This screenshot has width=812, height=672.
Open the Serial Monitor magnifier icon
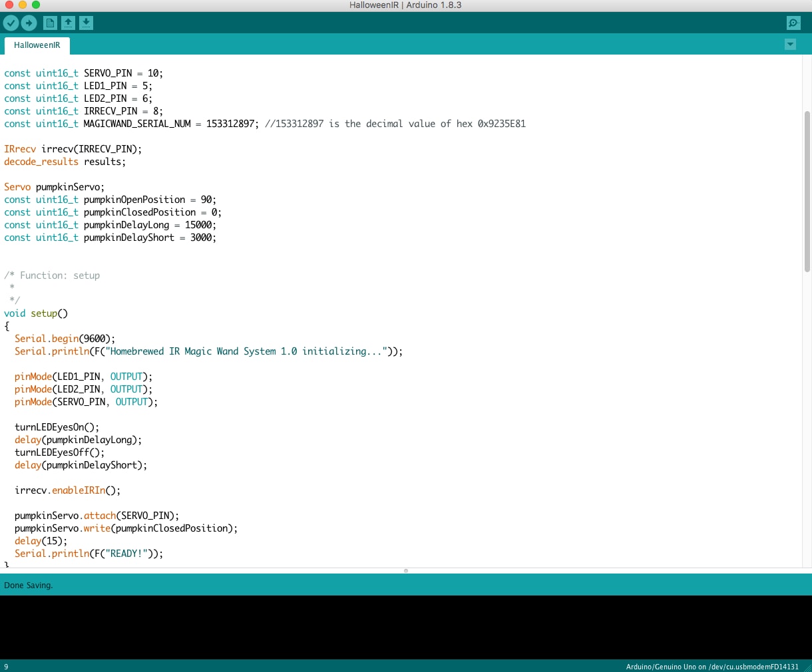[x=793, y=22]
